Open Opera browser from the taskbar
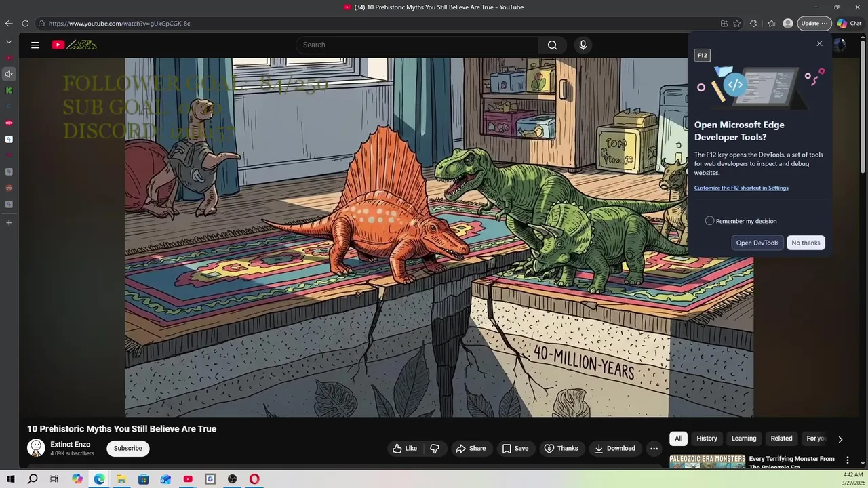Viewport: 868px width, 488px height. pos(254,479)
